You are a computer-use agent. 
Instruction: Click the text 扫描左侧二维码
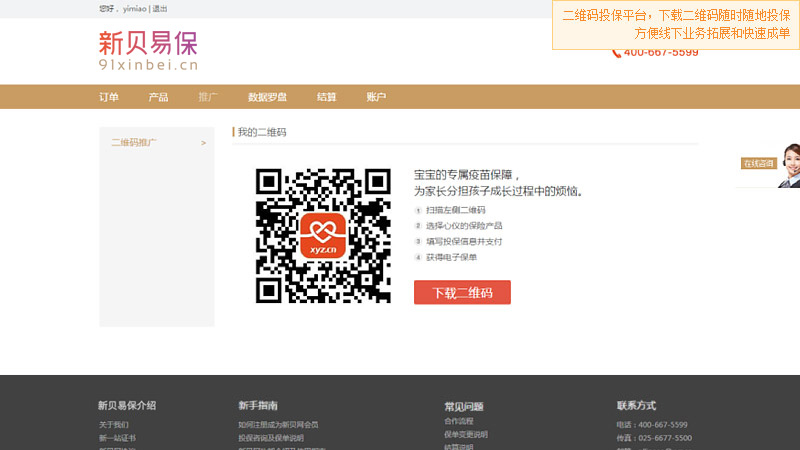point(456,210)
